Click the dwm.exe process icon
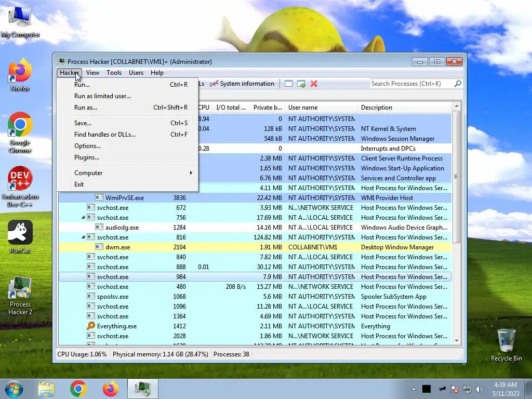The image size is (532, 399). 99,247
